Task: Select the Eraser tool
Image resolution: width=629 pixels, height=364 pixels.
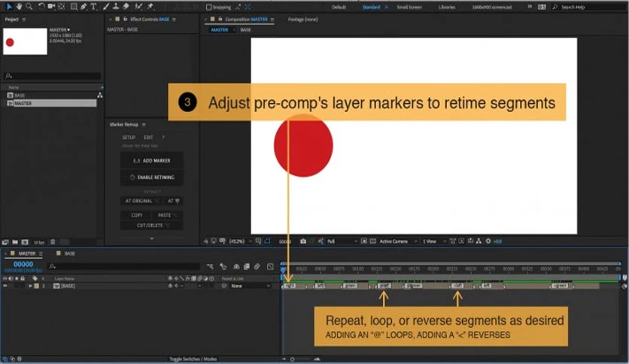Action: [126, 7]
